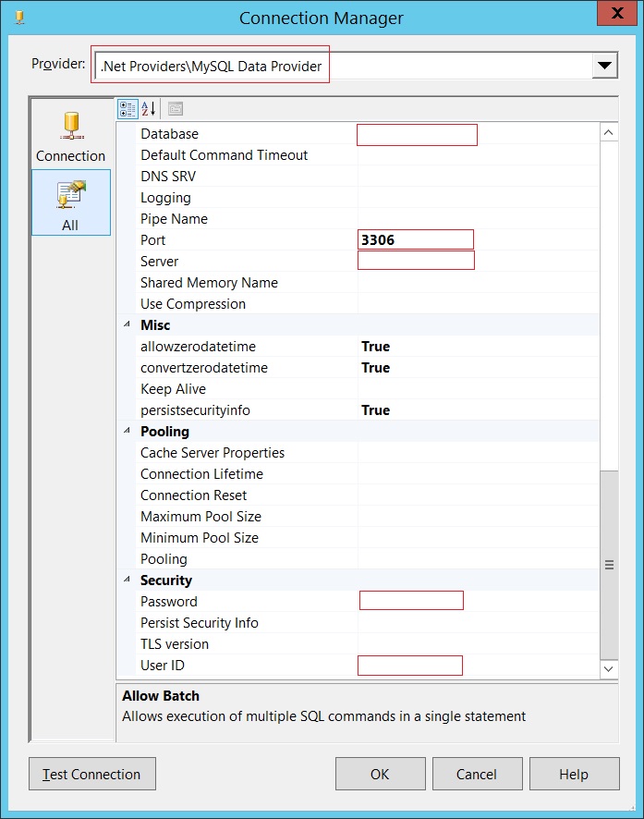644x819 pixels.
Task: Collapse the Misc category
Action: coord(127,324)
